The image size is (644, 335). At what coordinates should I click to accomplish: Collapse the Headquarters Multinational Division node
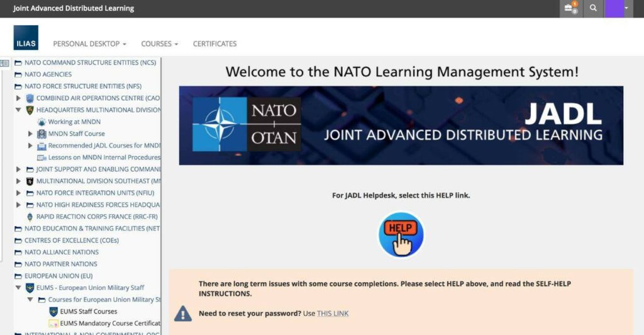(x=18, y=110)
